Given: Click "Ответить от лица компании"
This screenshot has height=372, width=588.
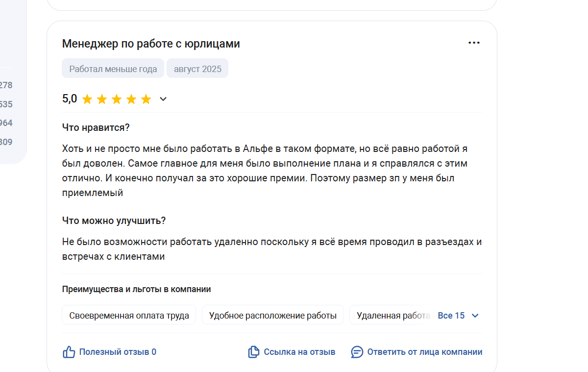Looking at the screenshot, I should pyautogui.click(x=425, y=352).
